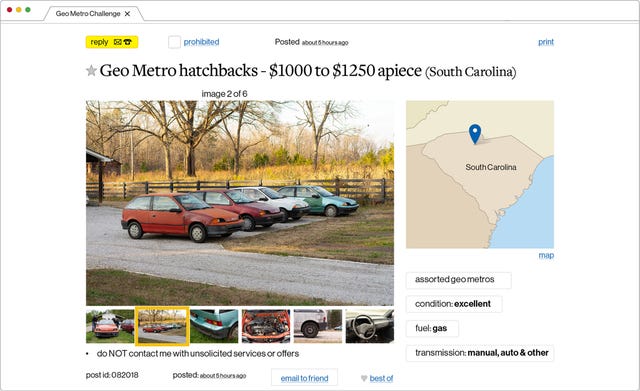The image size is (640, 391).
Task: Close the Geo Metro Challenge tab
Action: pos(127,14)
